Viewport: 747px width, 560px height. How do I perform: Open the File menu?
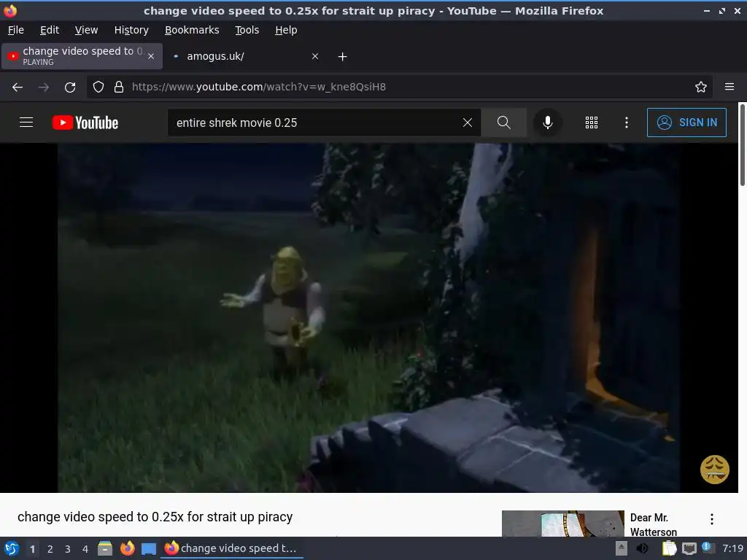tap(16, 30)
